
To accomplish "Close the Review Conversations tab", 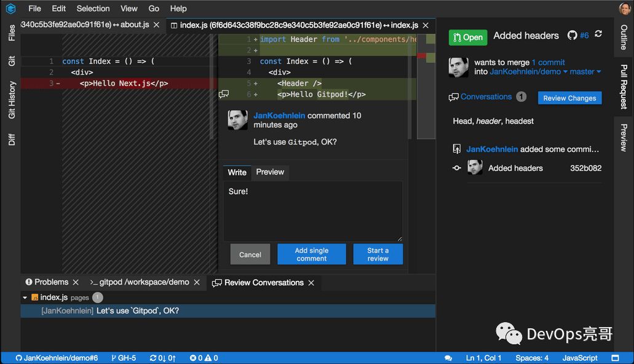I will 311,283.
